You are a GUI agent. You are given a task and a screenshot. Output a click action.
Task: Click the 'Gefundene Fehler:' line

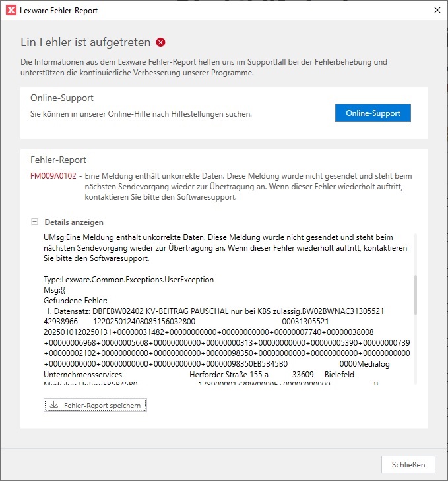point(75,300)
